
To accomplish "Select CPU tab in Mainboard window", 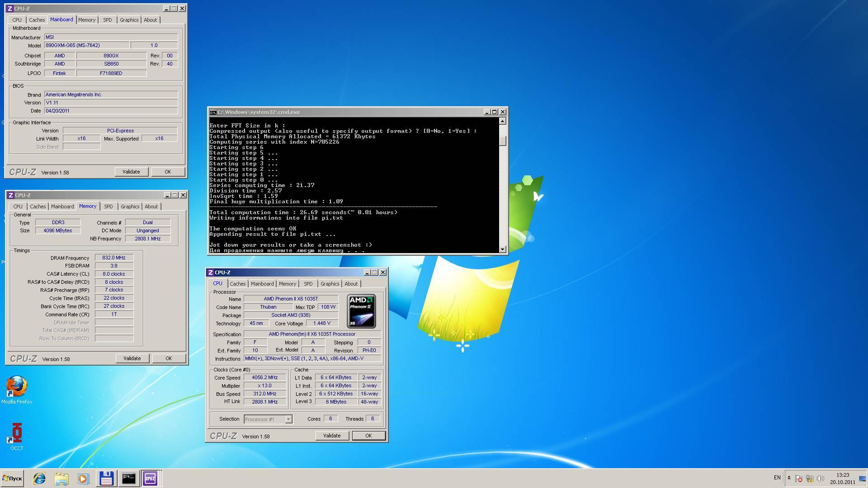I will (17, 20).
